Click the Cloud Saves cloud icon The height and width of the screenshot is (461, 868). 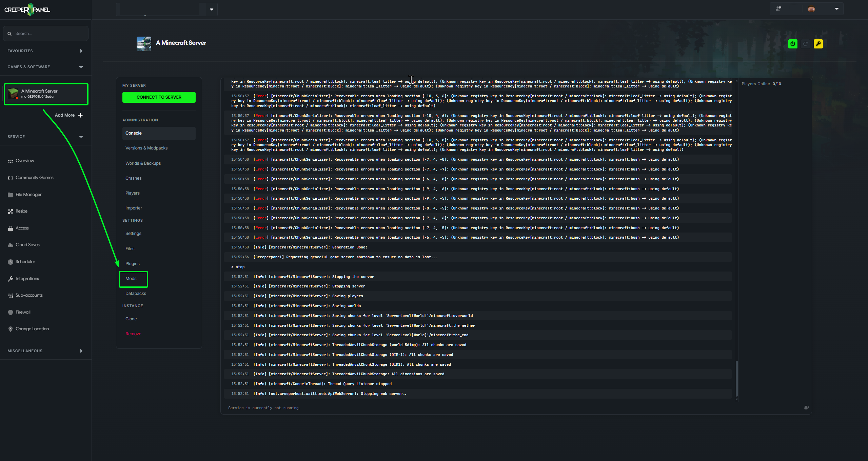pyautogui.click(x=11, y=245)
